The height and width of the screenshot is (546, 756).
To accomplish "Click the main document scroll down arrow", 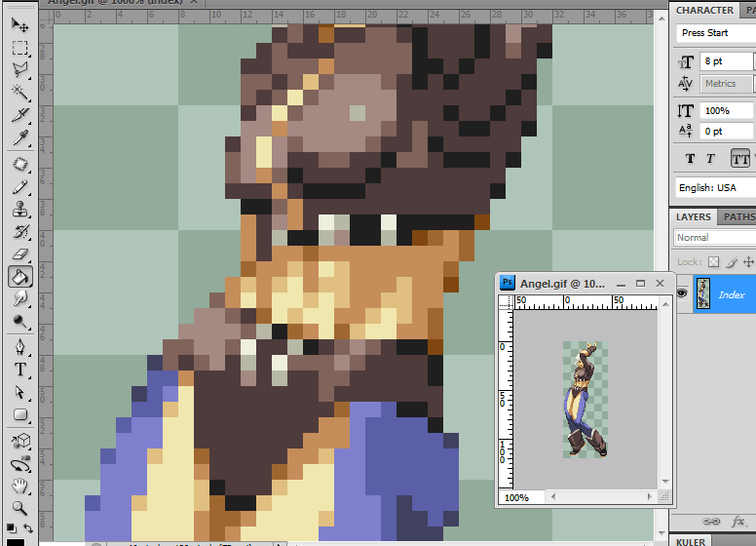I will point(661,533).
